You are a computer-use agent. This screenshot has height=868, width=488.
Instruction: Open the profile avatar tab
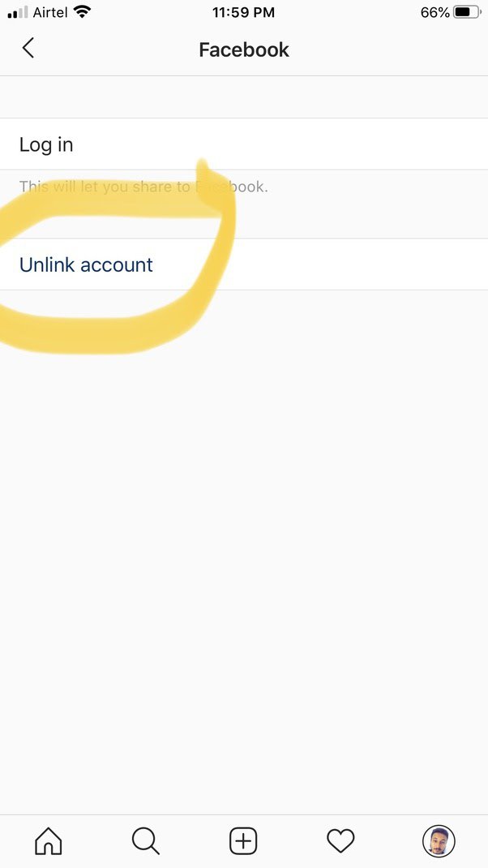439,841
